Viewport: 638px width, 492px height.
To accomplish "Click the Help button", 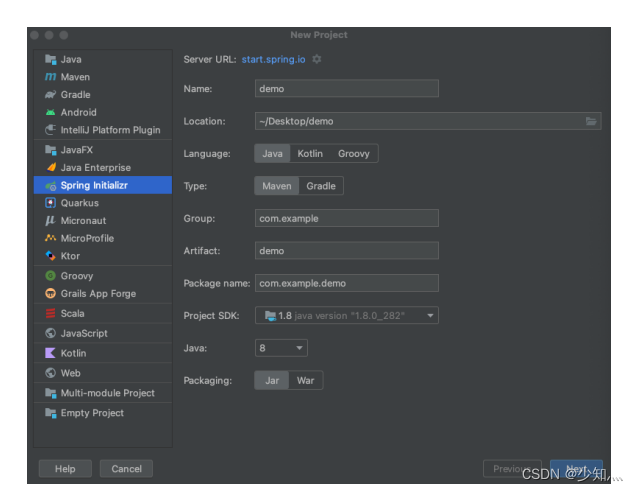I will pos(65,469).
